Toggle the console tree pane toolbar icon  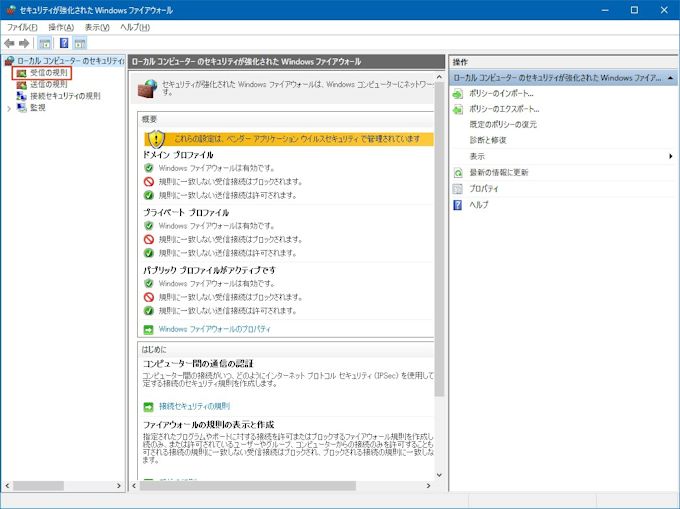[x=45, y=43]
